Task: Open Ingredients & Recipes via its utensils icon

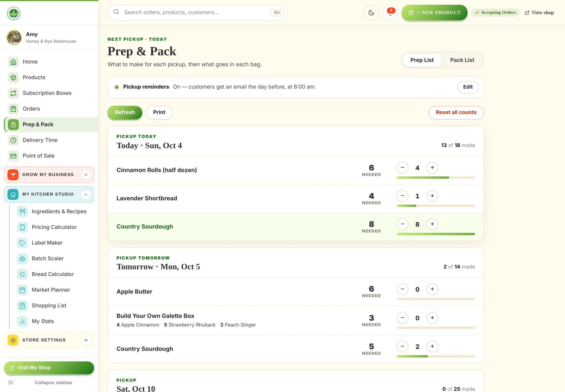Action: (x=22, y=211)
